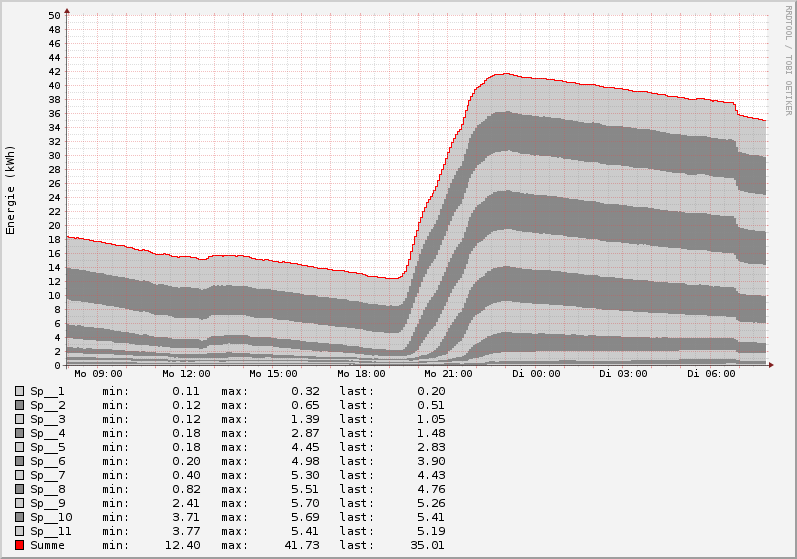The height and width of the screenshot is (559, 797).
Task: Pick the Sp__10 legend color box
Action: 19,517
